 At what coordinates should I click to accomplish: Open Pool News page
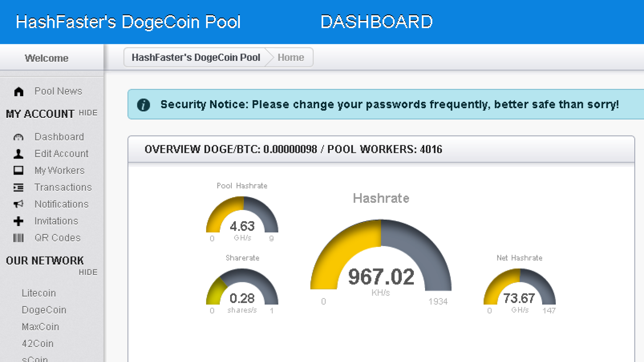[x=58, y=91]
